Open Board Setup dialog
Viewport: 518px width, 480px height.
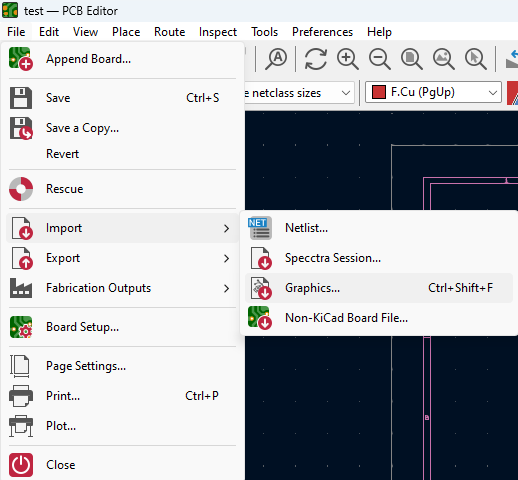coord(122,327)
